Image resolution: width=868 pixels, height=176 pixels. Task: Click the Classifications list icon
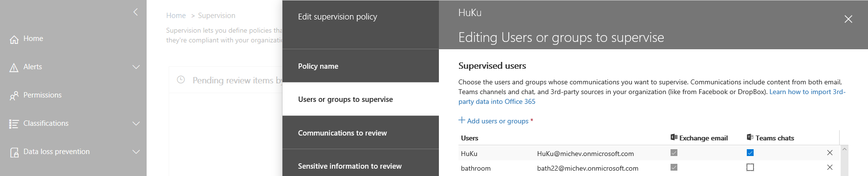point(14,124)
